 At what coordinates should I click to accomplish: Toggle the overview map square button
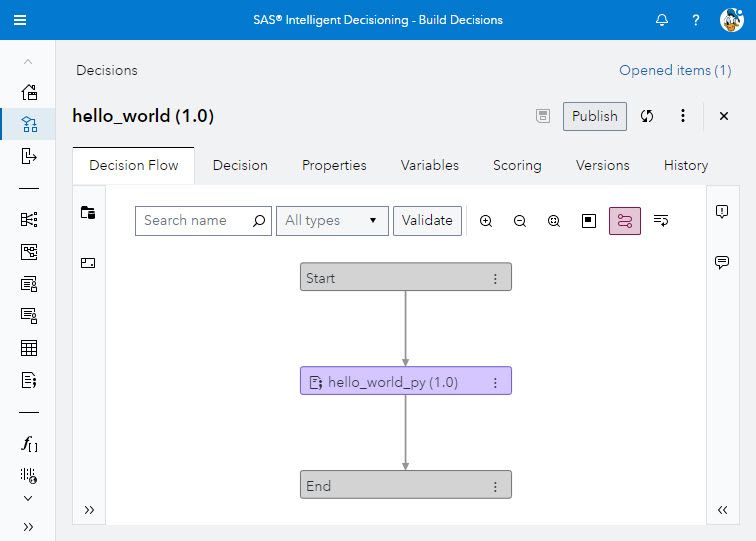589,221
